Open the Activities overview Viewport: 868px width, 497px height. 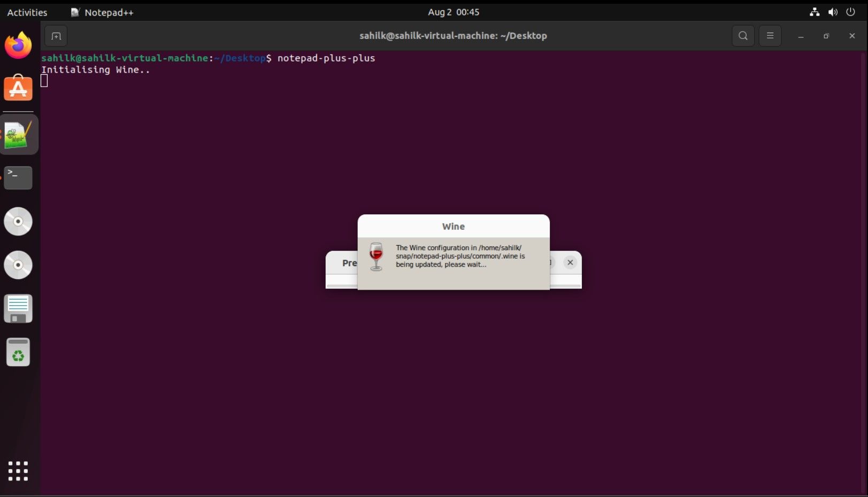pyautogui.click(x=26, y=12)
